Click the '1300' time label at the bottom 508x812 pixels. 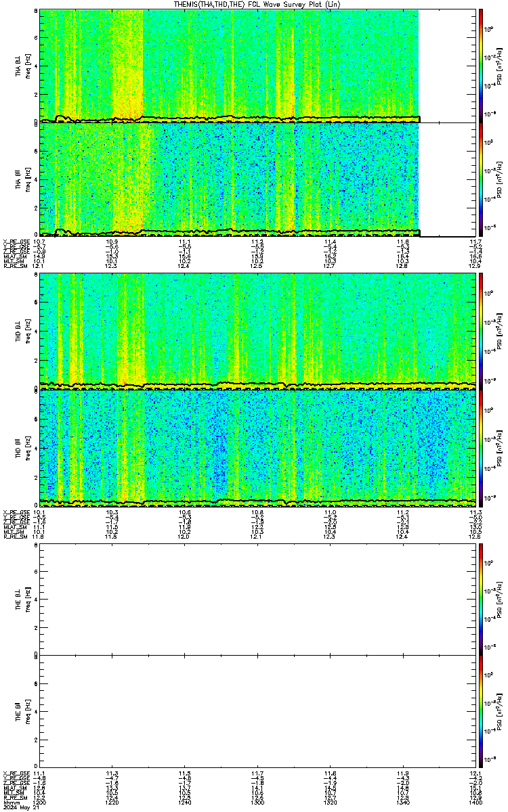tap(257, 803)
